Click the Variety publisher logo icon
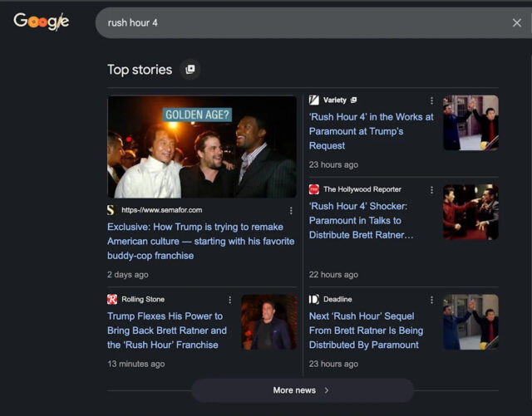 (314, 100)
